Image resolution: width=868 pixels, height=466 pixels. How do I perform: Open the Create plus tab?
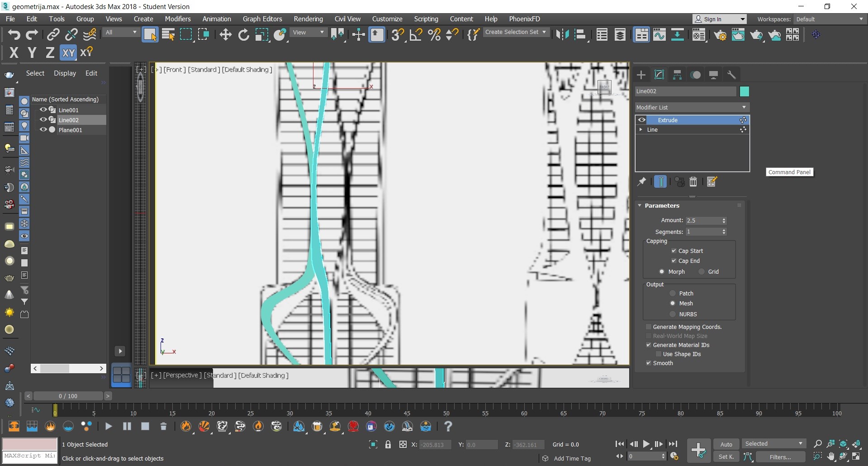point(641,75)
